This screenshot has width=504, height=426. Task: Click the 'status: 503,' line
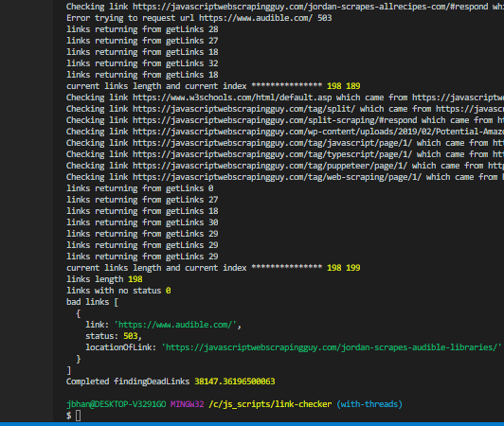[x=114, y=336]
